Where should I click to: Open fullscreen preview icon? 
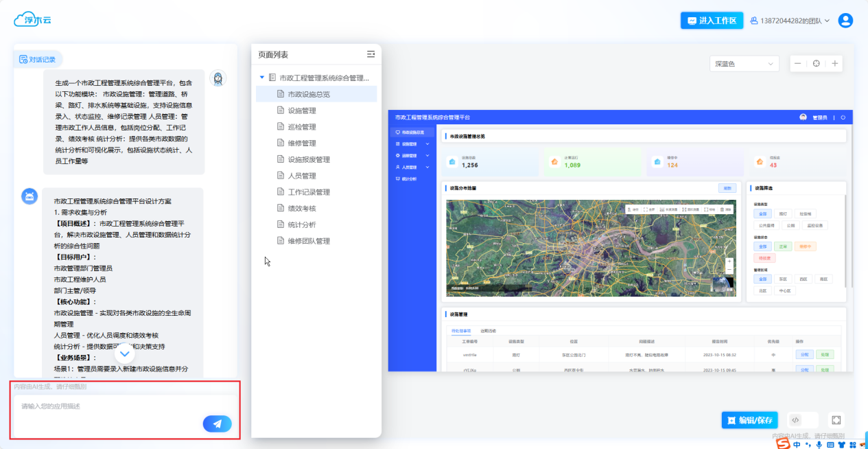[836, 420]
